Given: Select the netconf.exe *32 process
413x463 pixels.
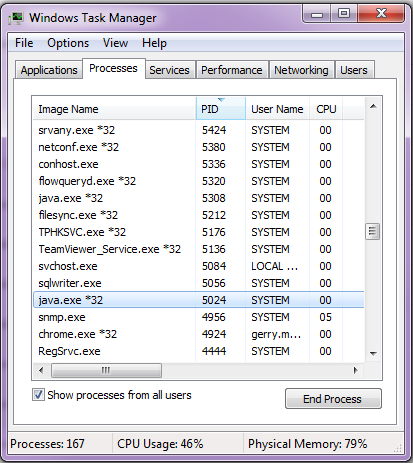Looking at the screenshot, I should (x=198, y=147).
